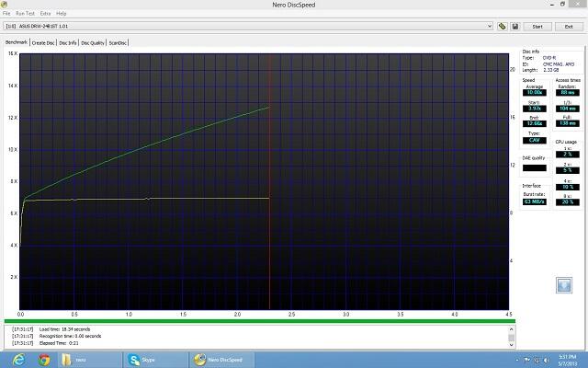Open Internet Explorer from the taskbar
Viewport: 588px width, 368px height.
tap(18, 360)
